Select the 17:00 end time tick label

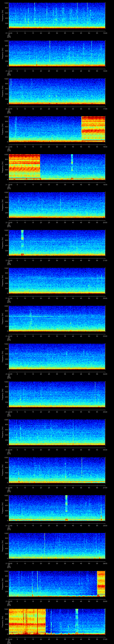point(105,109)
